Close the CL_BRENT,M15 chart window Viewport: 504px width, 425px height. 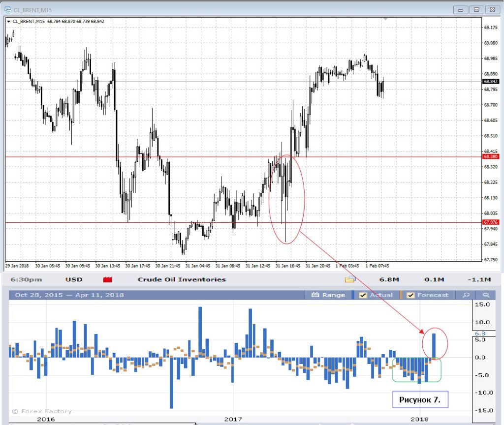(x=491, y=9)
